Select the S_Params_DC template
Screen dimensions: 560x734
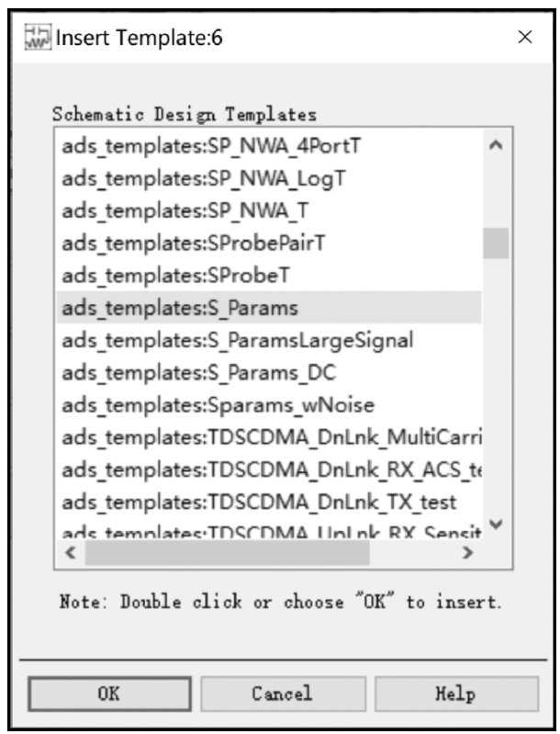(269, 373)
